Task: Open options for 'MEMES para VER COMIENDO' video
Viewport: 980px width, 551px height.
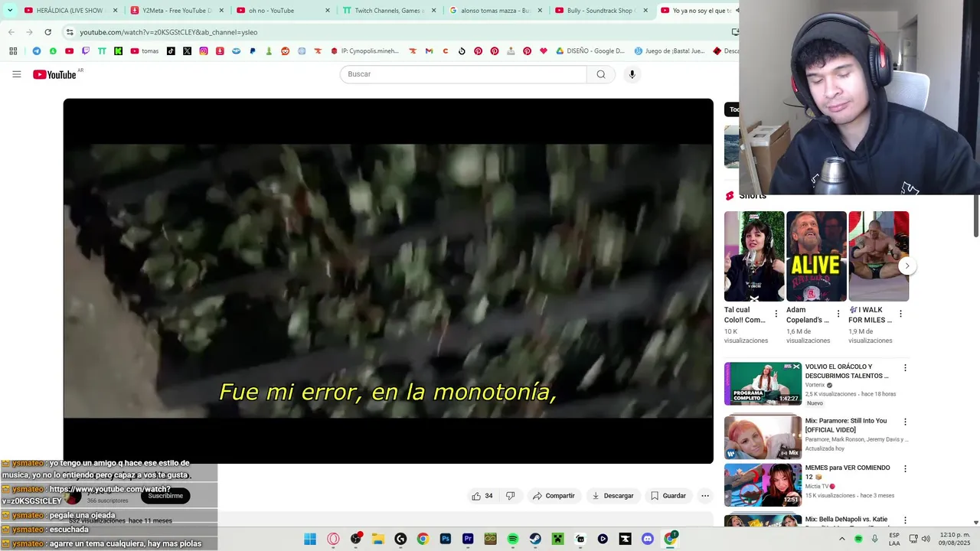Action: point(905,468)
